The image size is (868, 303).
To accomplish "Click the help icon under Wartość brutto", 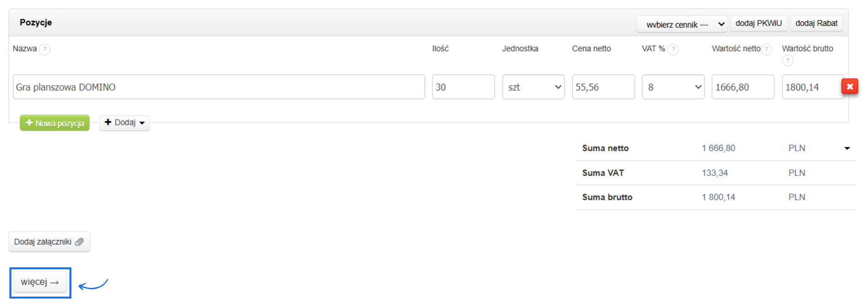I will tap(787, 60).
